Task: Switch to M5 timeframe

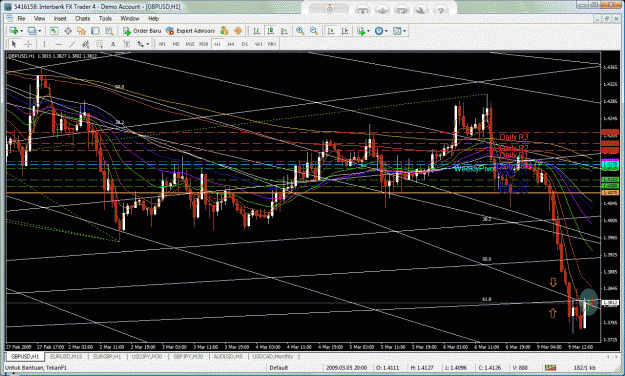Action: click(176, 44)
